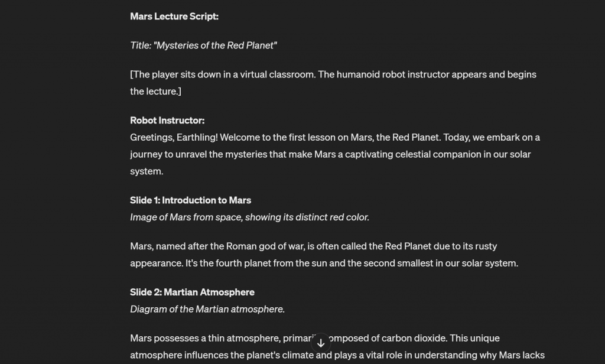Viewport: 605px width, 364px height.
Task: Click the bracketed stage direction starting '[The player sits'
Action: [x=333, y=83]
